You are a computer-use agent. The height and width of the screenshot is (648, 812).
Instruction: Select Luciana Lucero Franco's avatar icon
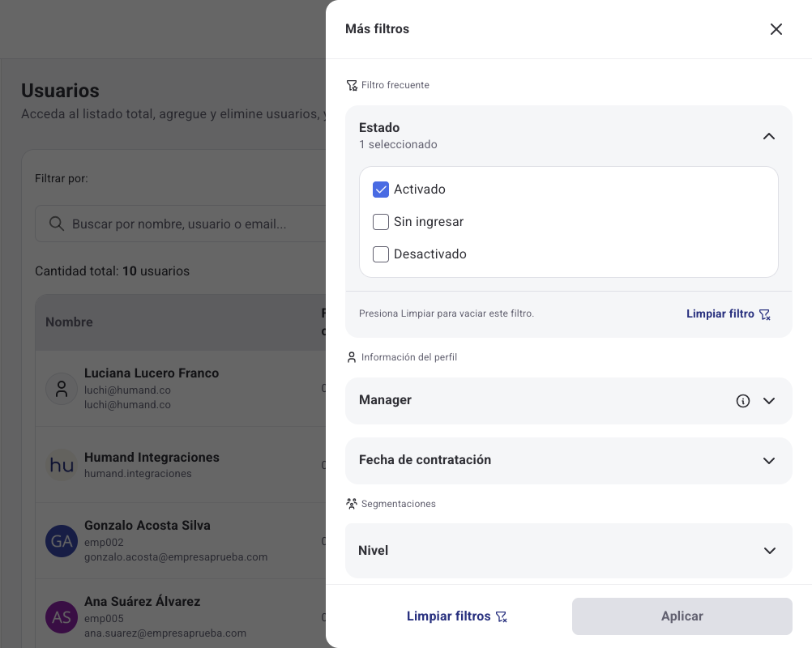[x=62, y=389]
